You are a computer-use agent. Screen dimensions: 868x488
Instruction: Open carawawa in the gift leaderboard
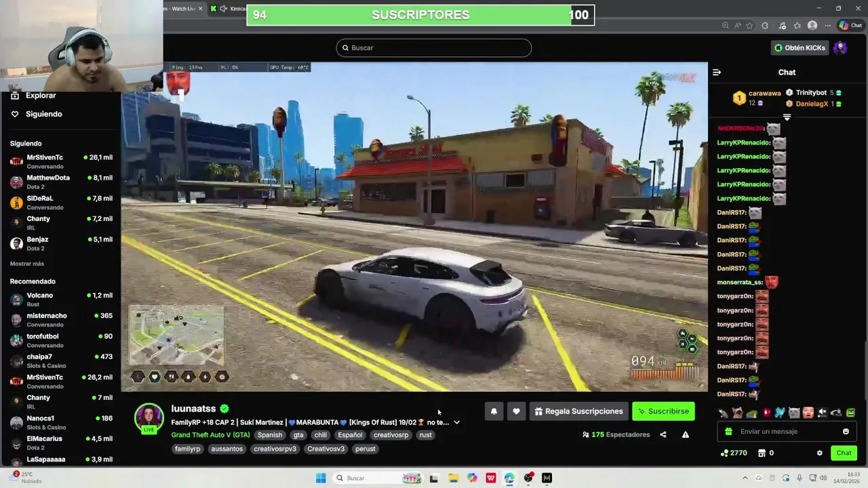764,94
